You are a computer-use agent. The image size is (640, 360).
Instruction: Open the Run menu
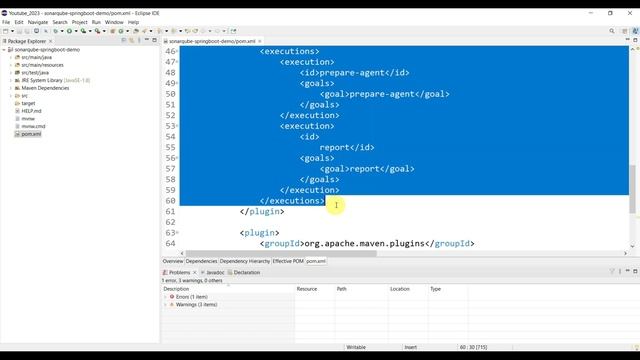(96, 22)
